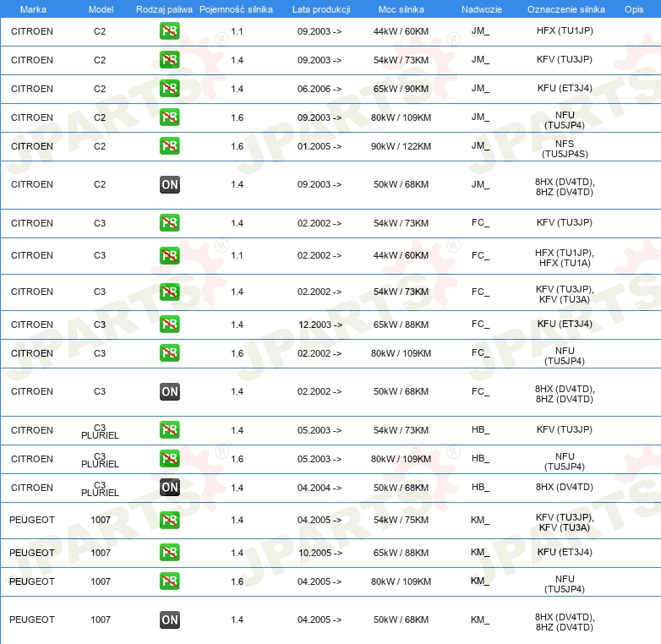661x644 pixels.
Task: Click the petrol icon in the Peugeot 1007 1.6 row
Action: tap(169, 581)
